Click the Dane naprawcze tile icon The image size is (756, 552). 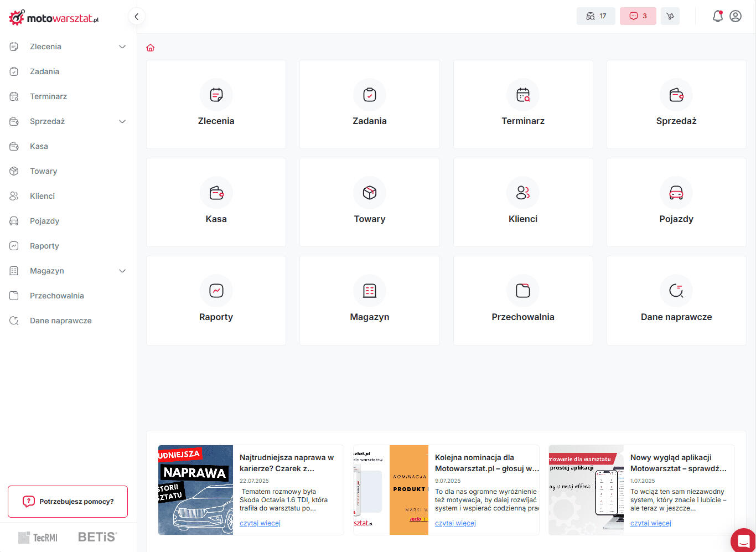[x=676, y=291]
